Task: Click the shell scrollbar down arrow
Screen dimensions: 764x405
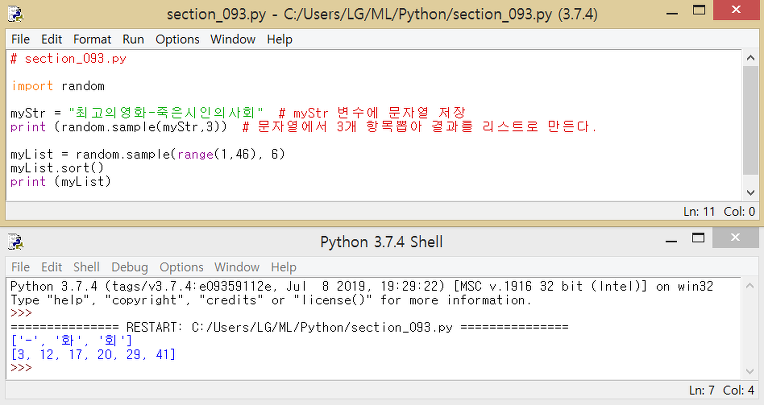Action: 750,371
